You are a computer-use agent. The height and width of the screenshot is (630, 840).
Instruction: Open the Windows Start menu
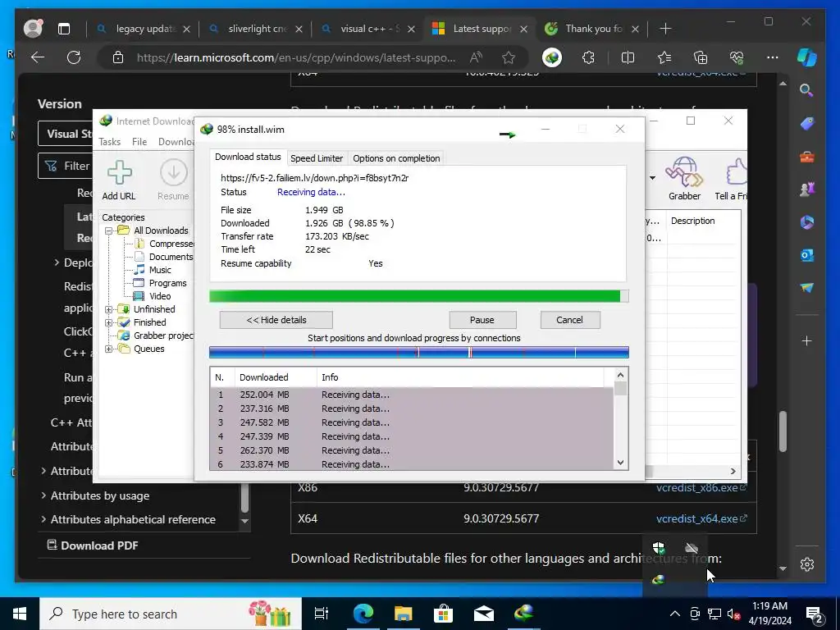20,614
